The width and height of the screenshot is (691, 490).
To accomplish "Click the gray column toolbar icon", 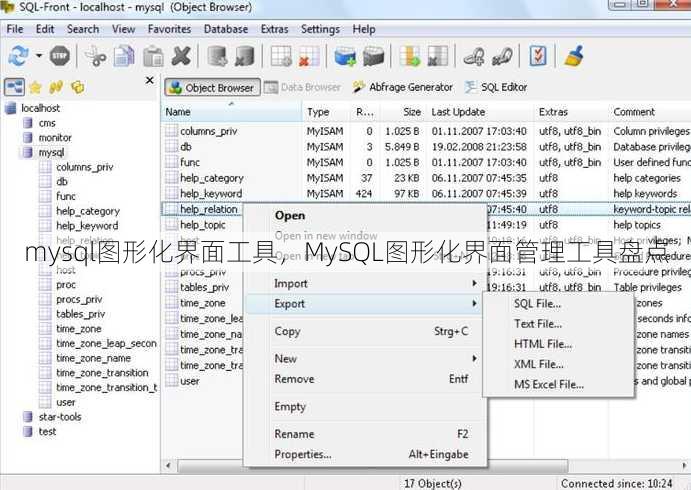I will point(438,56).
